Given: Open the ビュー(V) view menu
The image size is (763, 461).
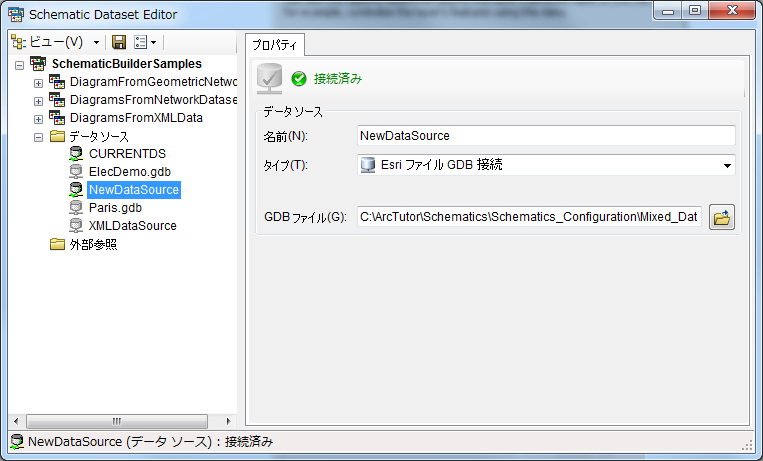Looking at the screenshot, I should [48, 42].
